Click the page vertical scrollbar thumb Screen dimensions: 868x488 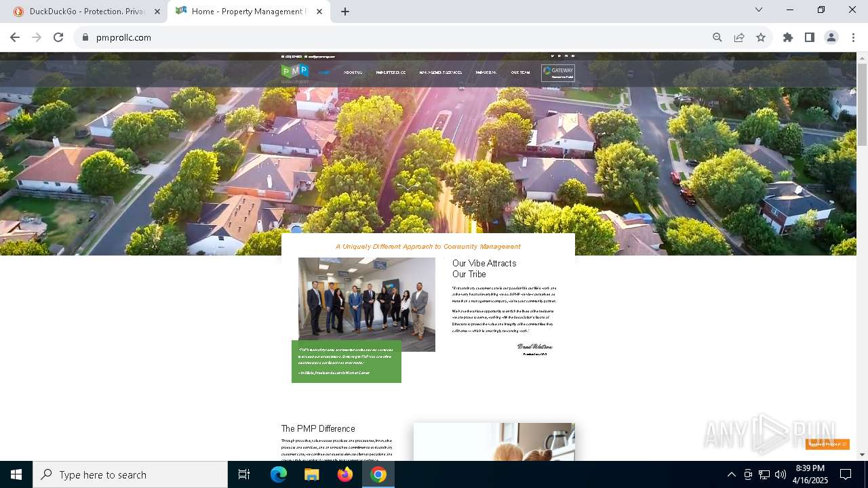(x=862, y=104)
